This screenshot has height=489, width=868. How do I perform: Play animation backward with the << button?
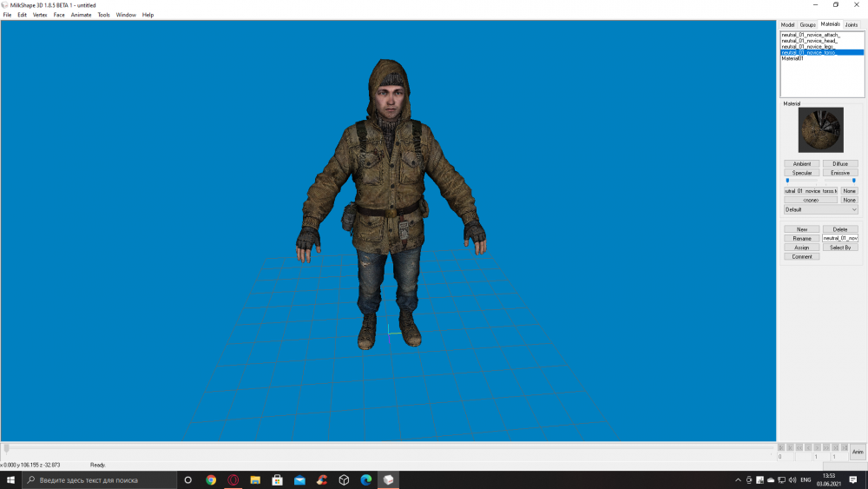pyautogui.click(x=799, y=447)
